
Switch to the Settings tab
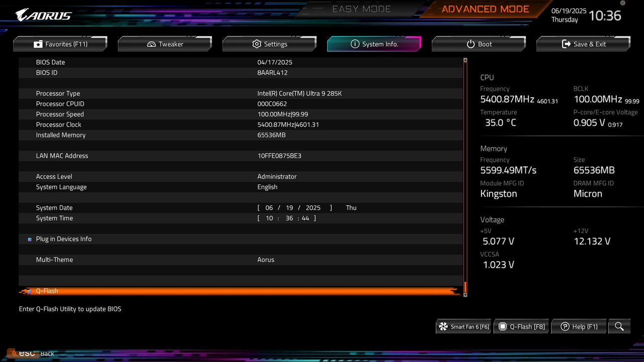click(270, 44)
